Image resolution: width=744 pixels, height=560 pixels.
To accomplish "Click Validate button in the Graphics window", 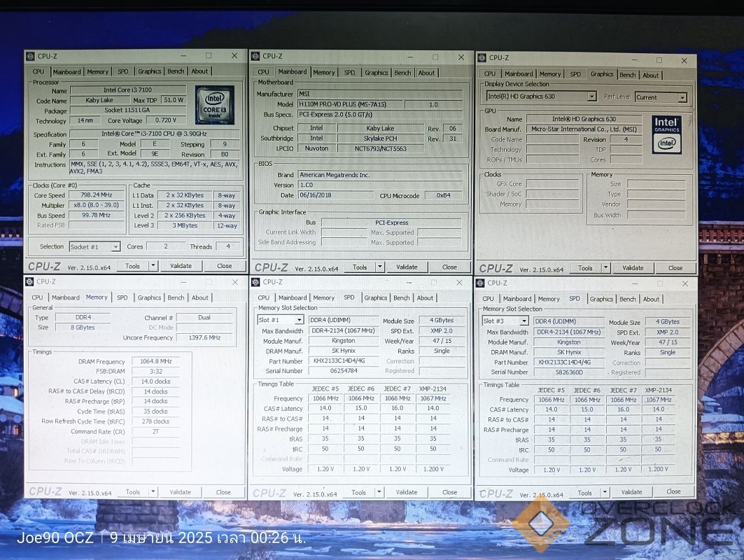I will (633, 267).
